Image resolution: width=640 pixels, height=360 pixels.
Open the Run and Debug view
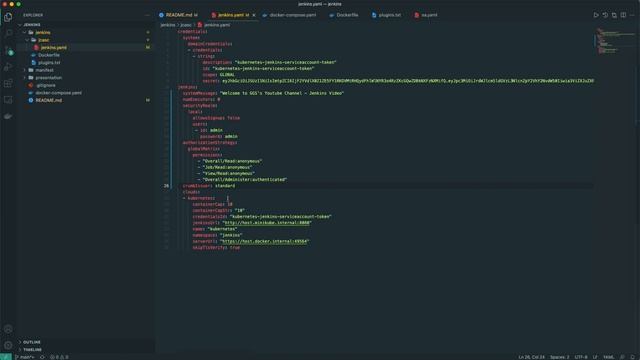click(x=8, y=67)
